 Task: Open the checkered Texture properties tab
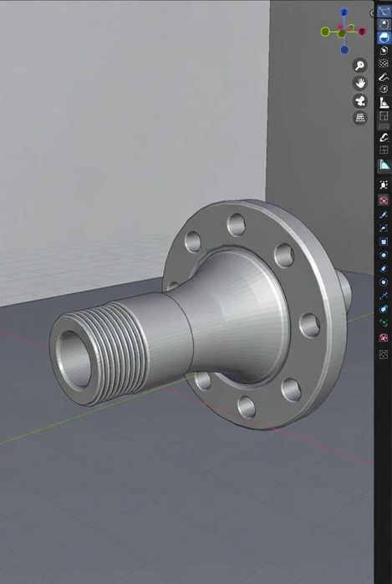tap(384, 354)
